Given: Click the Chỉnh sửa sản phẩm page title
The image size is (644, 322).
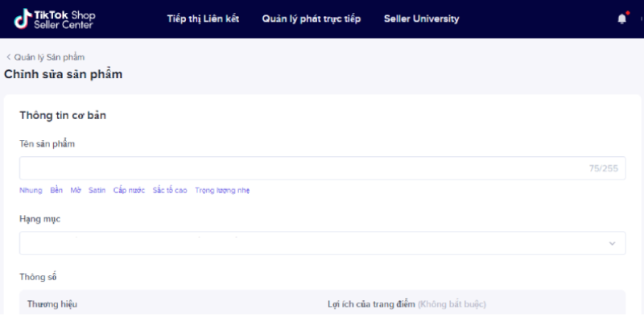Looking at the screenshot, I should tap(64, 74).
